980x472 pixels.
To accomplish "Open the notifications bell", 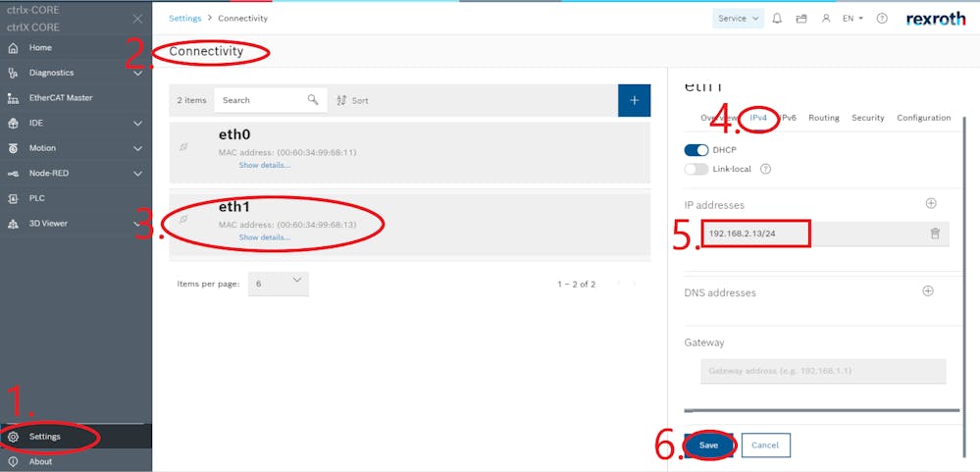I will (x=777, y=19).
